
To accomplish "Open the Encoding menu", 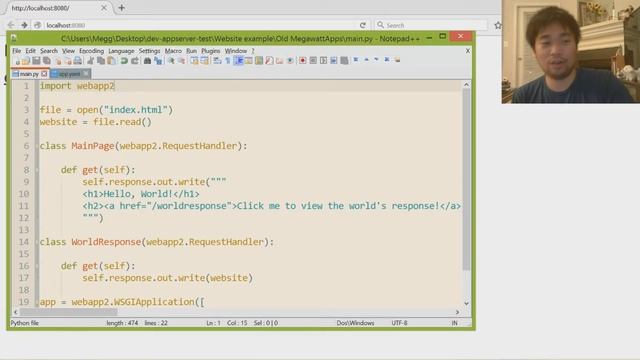I will click(x=91, y=51).
